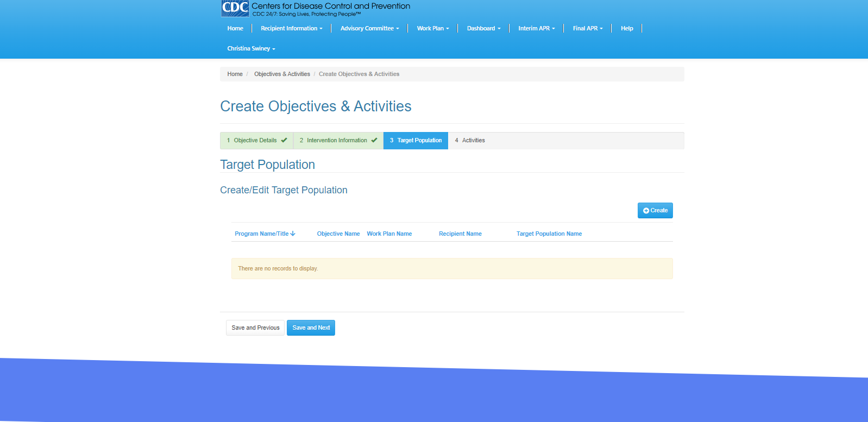
Task: Click the CDC logo icon
Action: 235,8
